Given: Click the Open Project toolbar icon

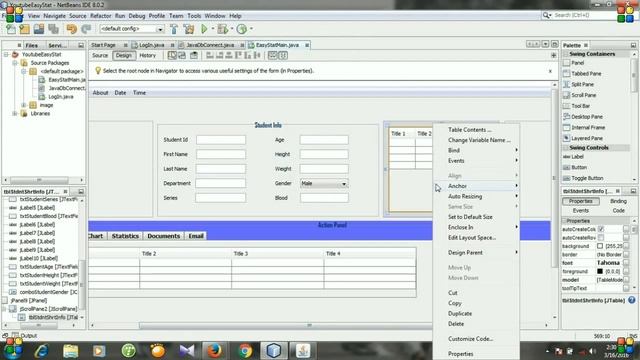Looking at the screenshot, I should [x=39, y=29].
